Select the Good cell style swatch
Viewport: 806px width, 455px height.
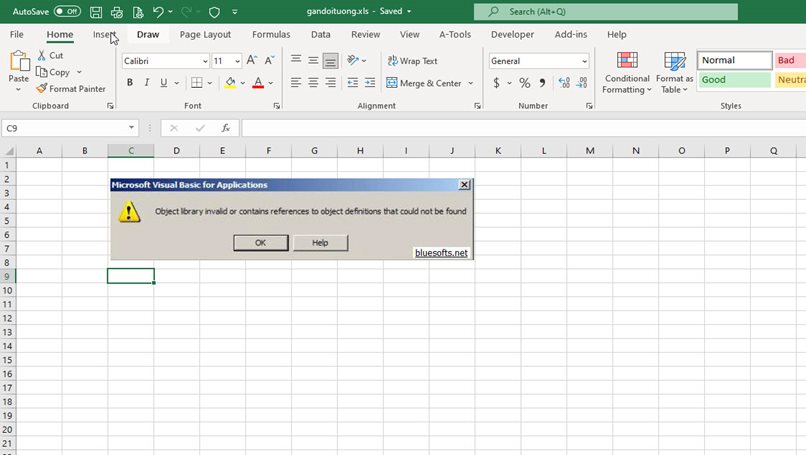point(734,80)
